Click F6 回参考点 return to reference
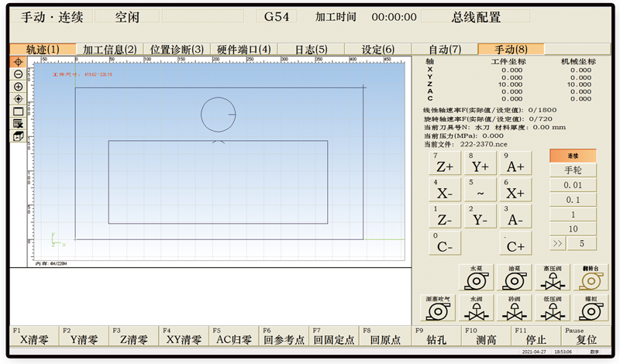The width and height of the screenshot is (620, 364). pyautogui.click(x=282, y=335)
